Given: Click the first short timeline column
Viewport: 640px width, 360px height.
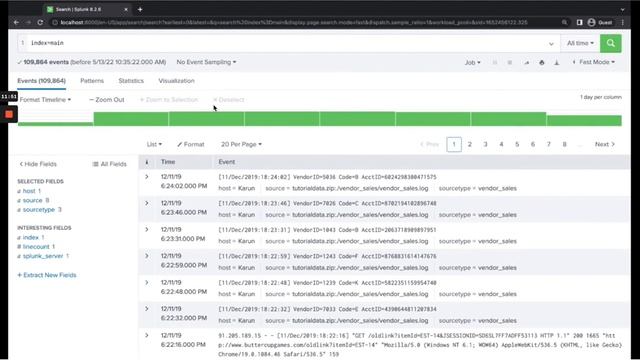Looking at the screenshot, I should [56, 124].
